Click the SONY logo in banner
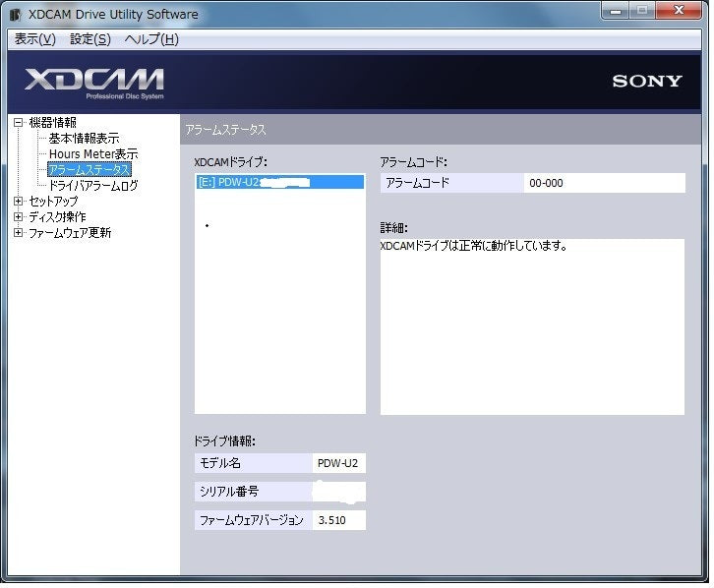Image resolution: width=714 pixels, height=588 pixels. coord(646,81)
